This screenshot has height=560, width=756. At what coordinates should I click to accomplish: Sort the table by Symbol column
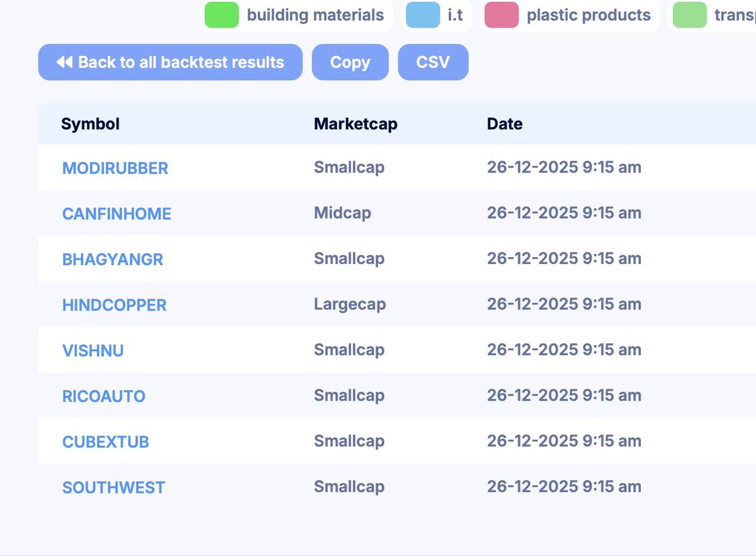(90, 124)
